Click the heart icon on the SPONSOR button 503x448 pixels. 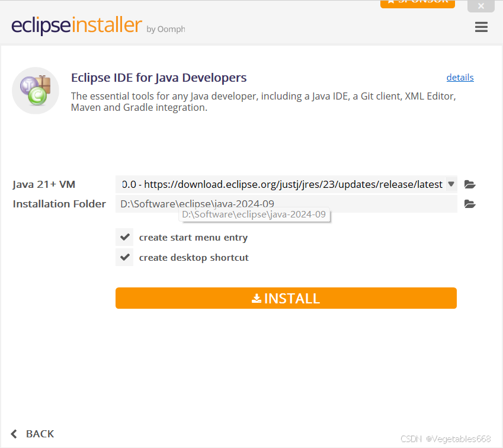coord(392,2)
